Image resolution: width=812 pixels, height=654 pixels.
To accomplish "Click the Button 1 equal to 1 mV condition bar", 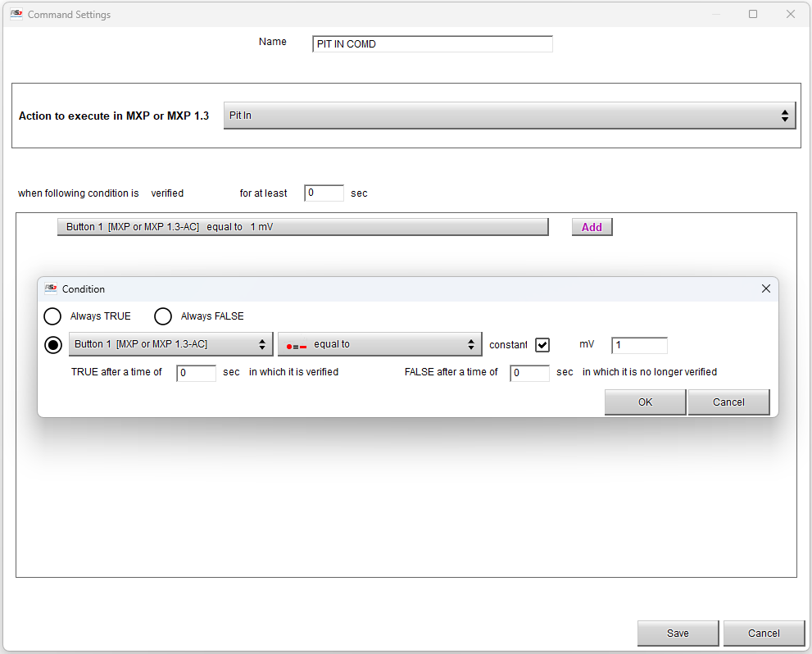I will [x=302, y=227].
